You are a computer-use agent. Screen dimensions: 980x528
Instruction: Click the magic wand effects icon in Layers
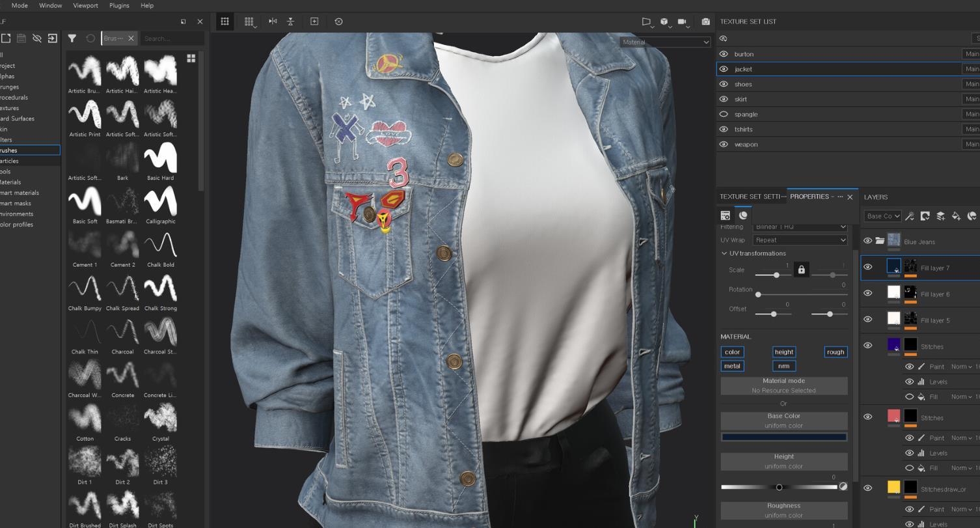(910, 216)
